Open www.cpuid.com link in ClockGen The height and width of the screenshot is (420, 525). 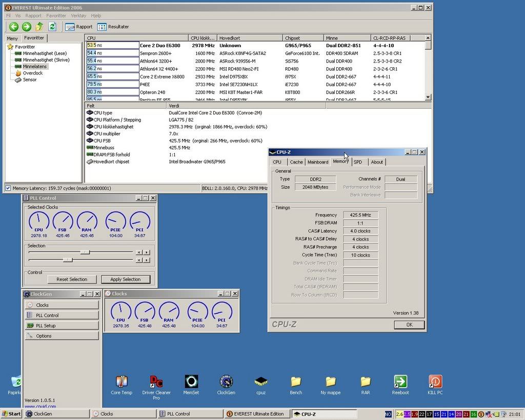40,406
